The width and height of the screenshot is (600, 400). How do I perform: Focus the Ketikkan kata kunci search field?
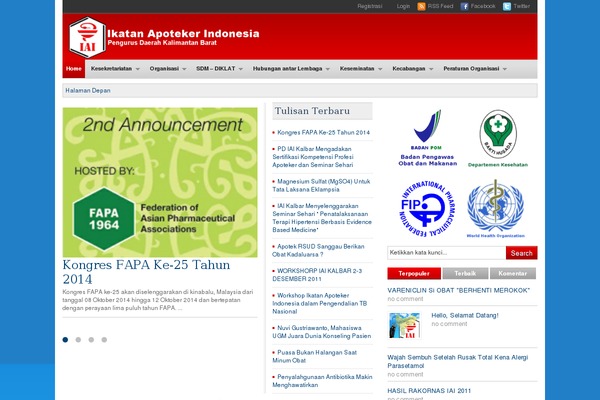[446, 253]
